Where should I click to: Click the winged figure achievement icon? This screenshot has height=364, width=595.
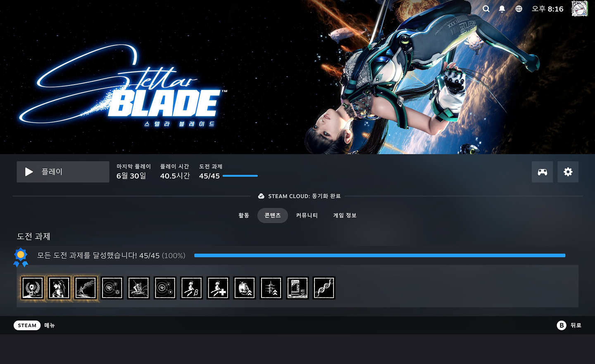point(86,288)
